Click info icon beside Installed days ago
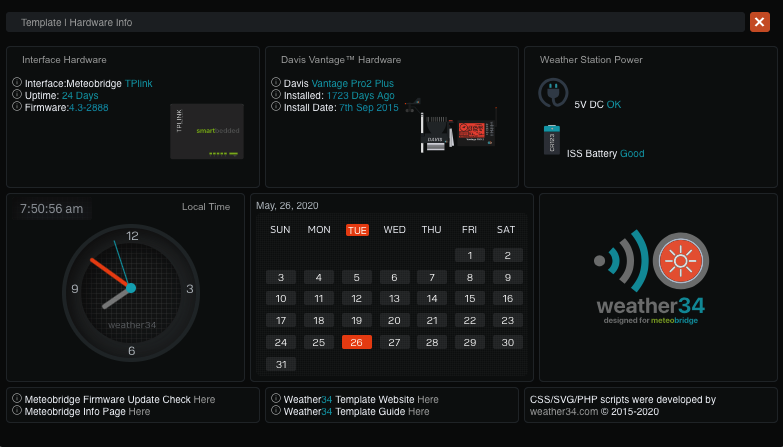783x447 pixels. point(276,94)
